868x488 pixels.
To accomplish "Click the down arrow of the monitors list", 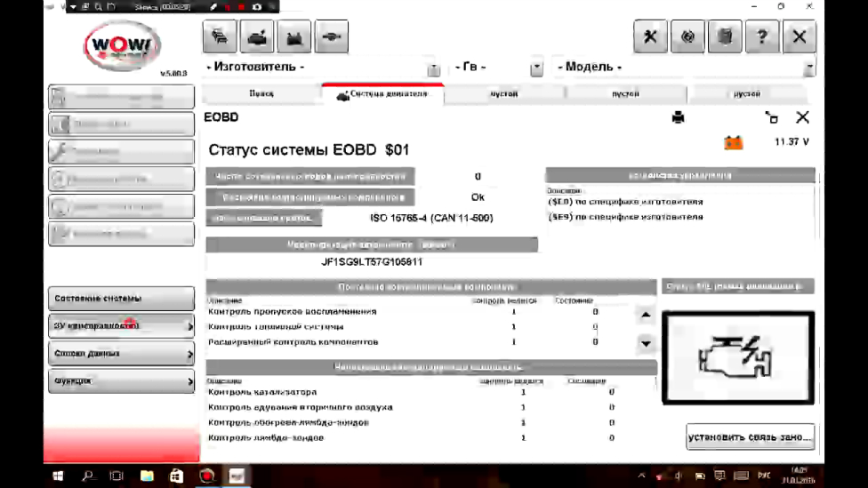I will click(646, 344).
